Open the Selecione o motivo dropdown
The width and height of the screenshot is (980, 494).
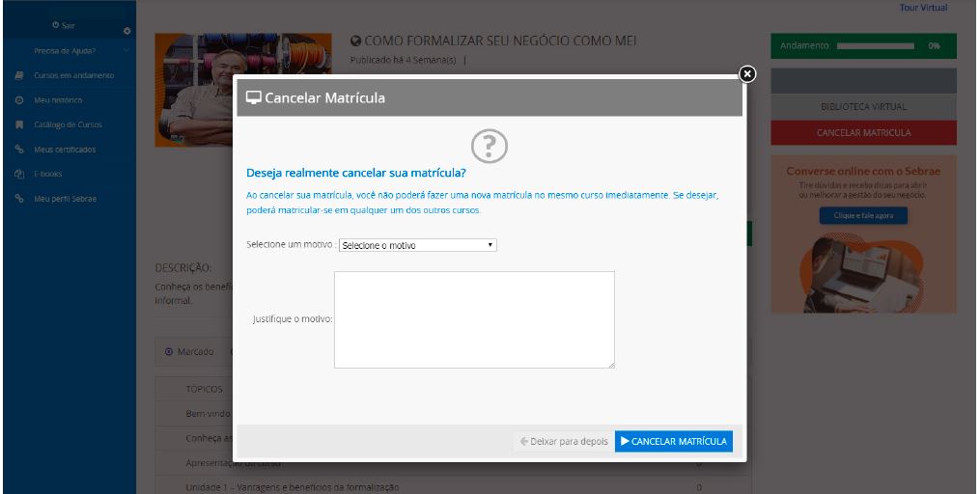(x=417, y=245)
